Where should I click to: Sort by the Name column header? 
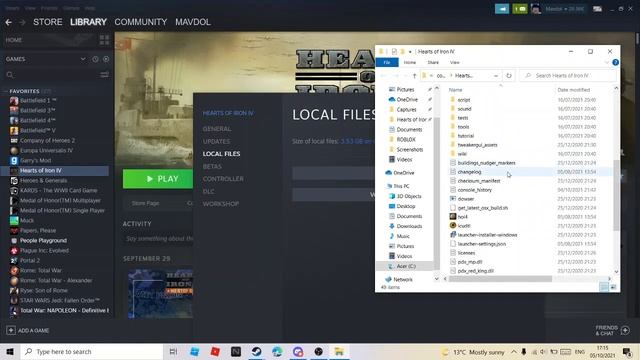pyautogui.click(x=456, y=90)
